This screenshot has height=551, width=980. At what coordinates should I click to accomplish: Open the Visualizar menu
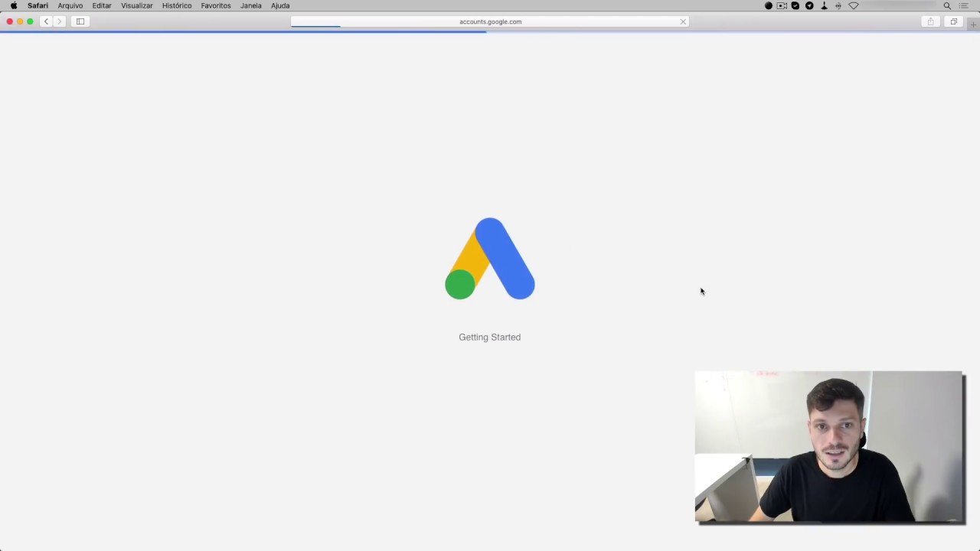137,5
